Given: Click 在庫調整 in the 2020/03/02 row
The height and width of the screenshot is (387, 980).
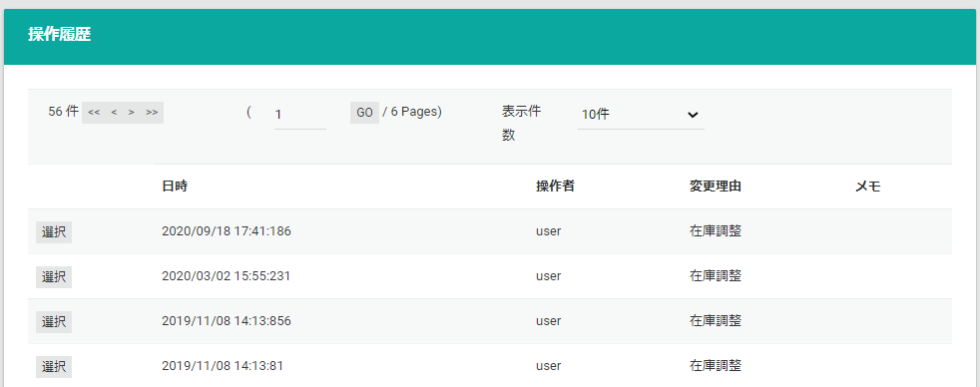Looking at the screenshot, I should tap(716, 276).
